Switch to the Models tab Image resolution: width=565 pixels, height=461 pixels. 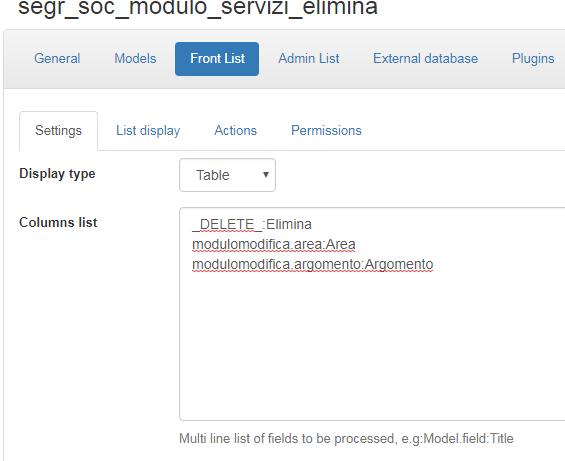(x=135, y=58)
